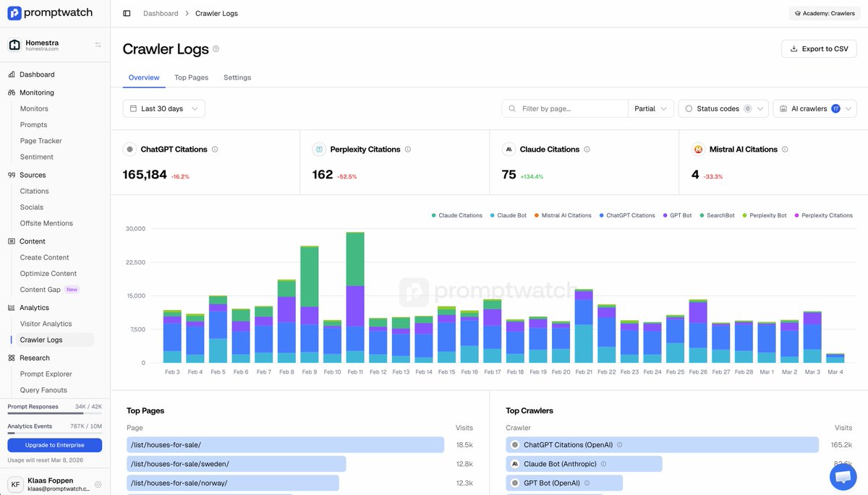Screen dimensions: 868x495
Task: Open the AI crawlers filter dropdown
Action: pyautogui.click(x=815, y=108)
